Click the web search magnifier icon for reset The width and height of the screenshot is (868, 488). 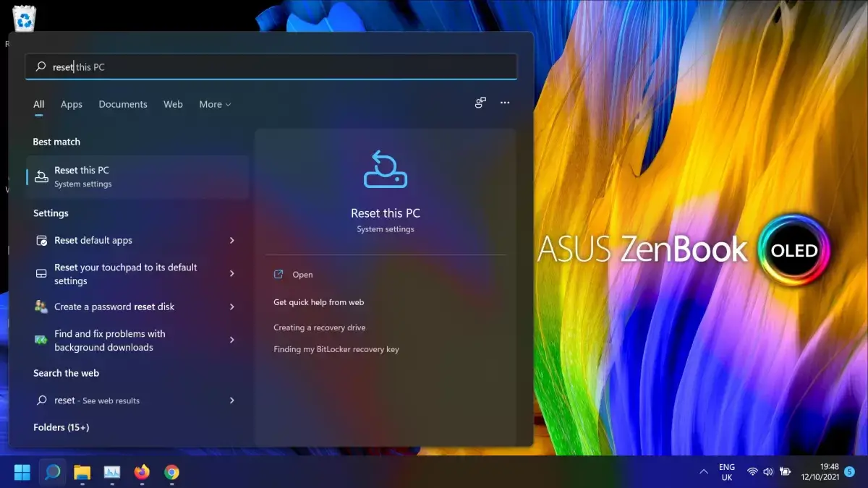pyautogui.click(x=41, y=400)
